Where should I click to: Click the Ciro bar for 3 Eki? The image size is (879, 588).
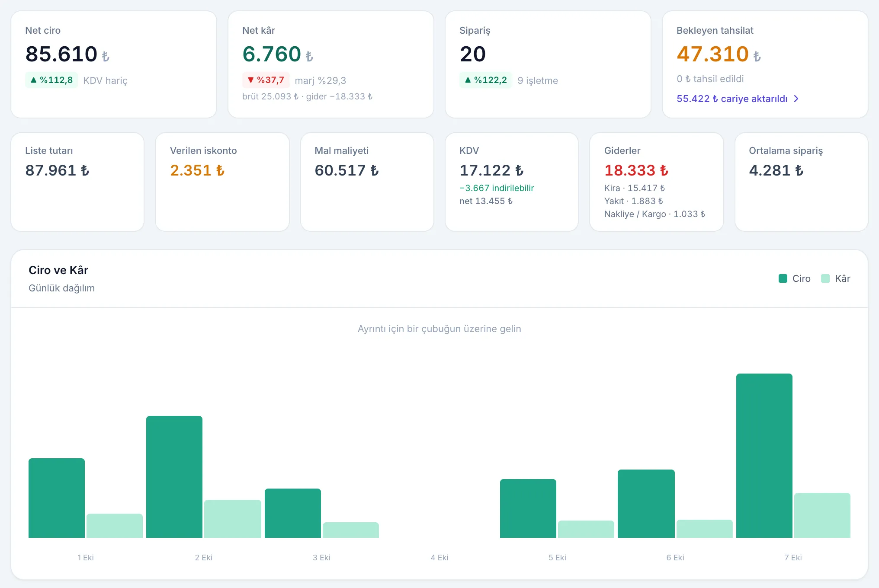pos(293,513)
